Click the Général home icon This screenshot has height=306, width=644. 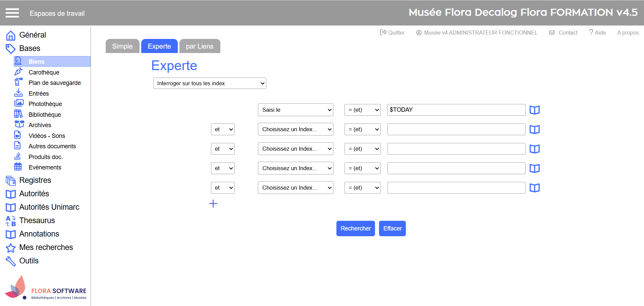[x=11, y=35]
